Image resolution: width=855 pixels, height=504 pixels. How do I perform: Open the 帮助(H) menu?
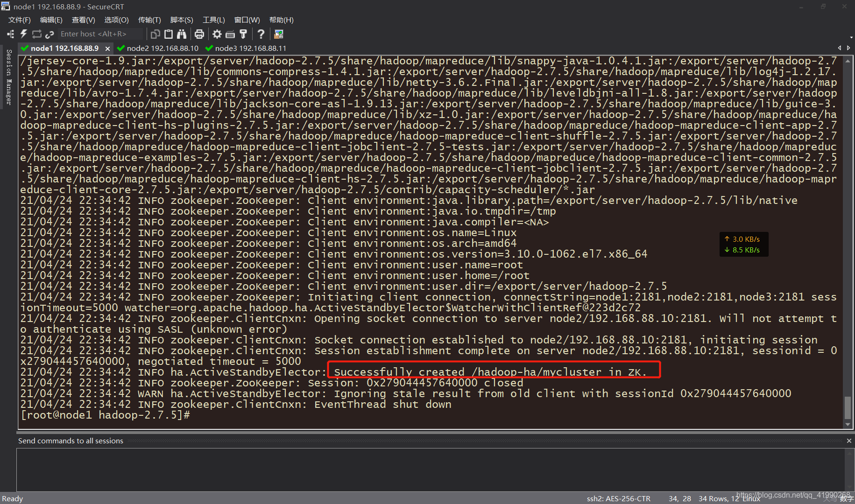pyautogui.click(x=282, y=20)
